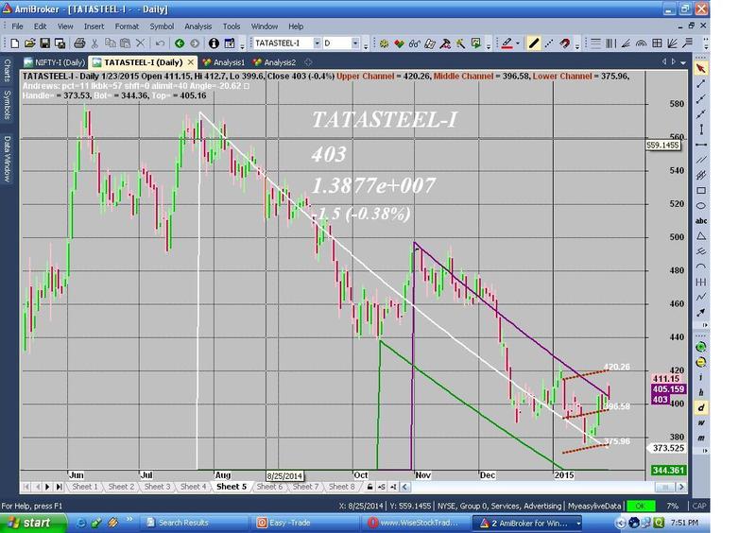Click the Windows start button

(33, 523)
